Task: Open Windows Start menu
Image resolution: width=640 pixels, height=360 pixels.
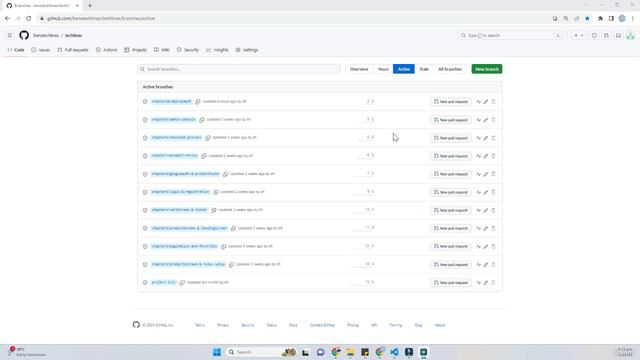Action: (x=217, y=352)
